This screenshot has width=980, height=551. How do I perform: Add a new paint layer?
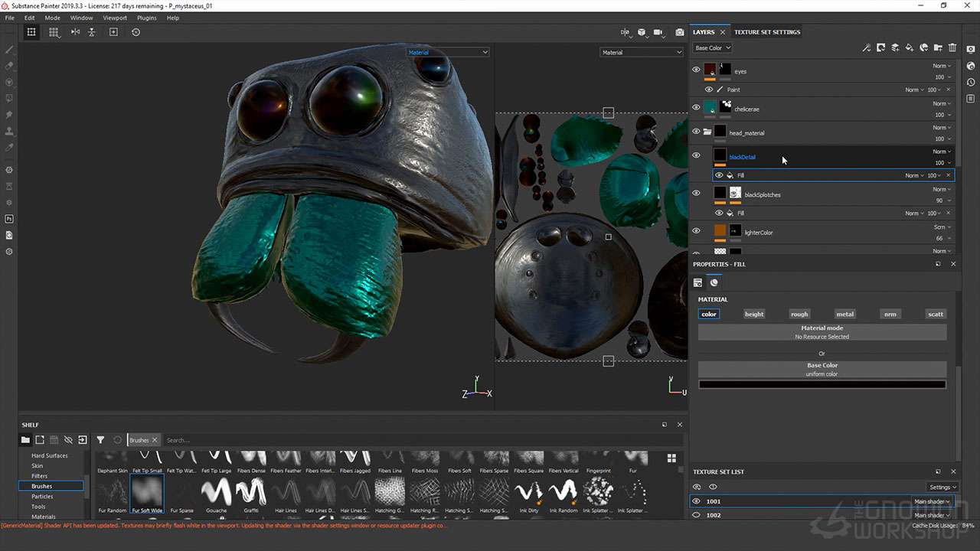click(x=895, y=47)
